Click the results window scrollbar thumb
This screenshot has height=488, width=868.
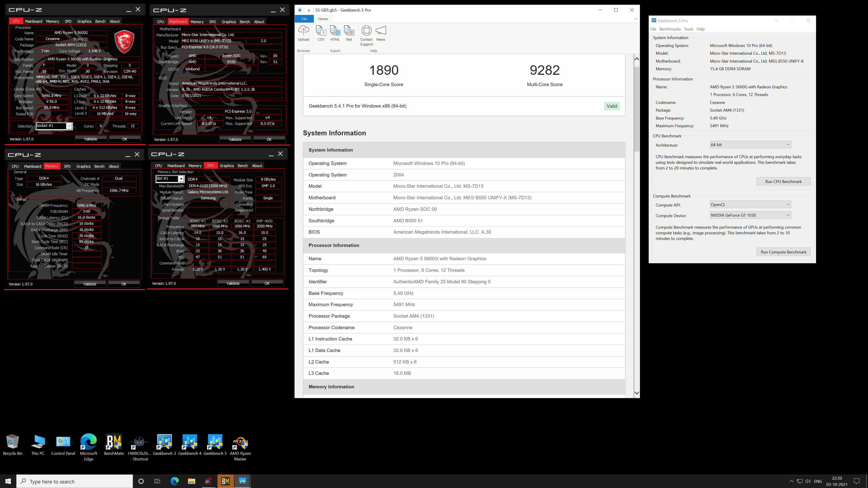637,109
